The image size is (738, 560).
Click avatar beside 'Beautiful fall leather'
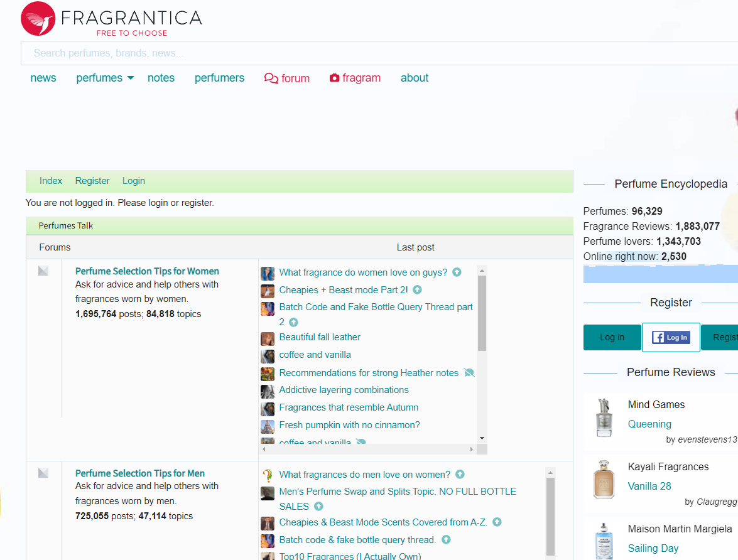click(268, 339)
